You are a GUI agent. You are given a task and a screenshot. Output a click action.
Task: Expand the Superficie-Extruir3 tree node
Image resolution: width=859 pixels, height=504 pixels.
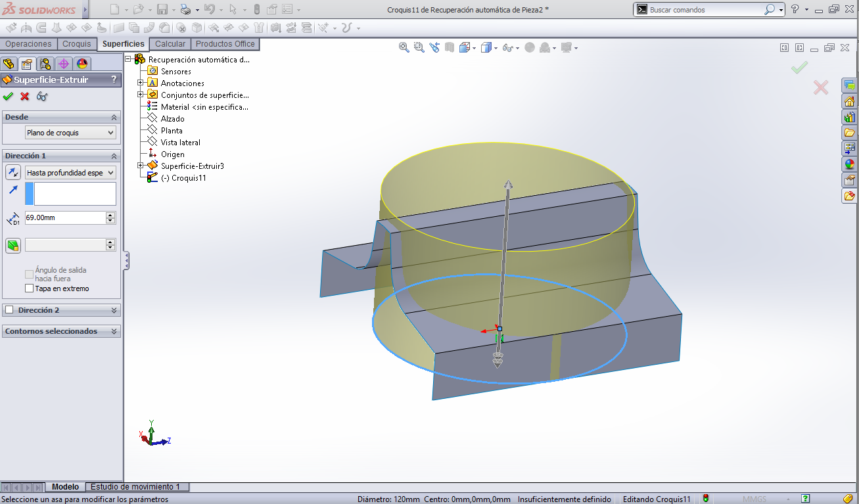point(140,166)
